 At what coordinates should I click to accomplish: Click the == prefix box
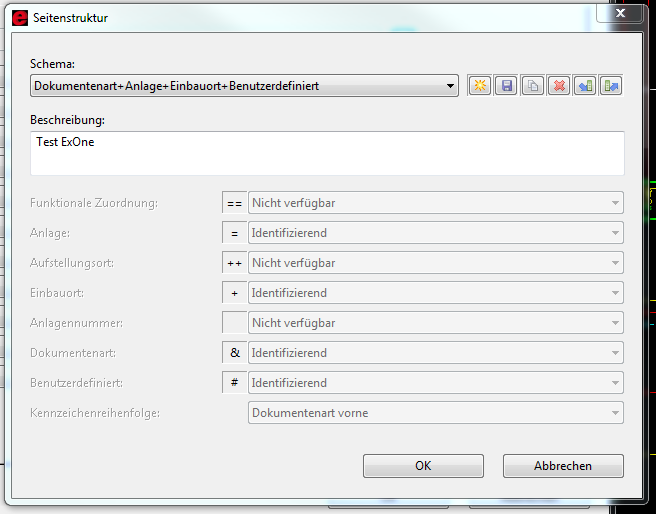click(x=234, y=203)
